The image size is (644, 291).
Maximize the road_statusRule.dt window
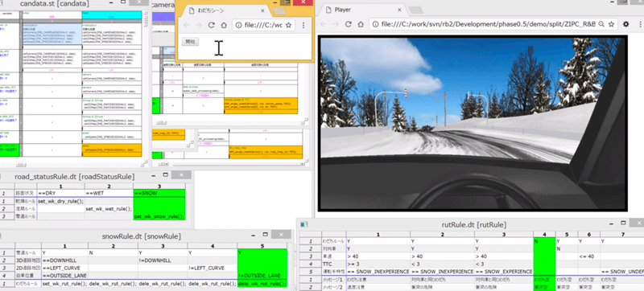coord(165,175)
